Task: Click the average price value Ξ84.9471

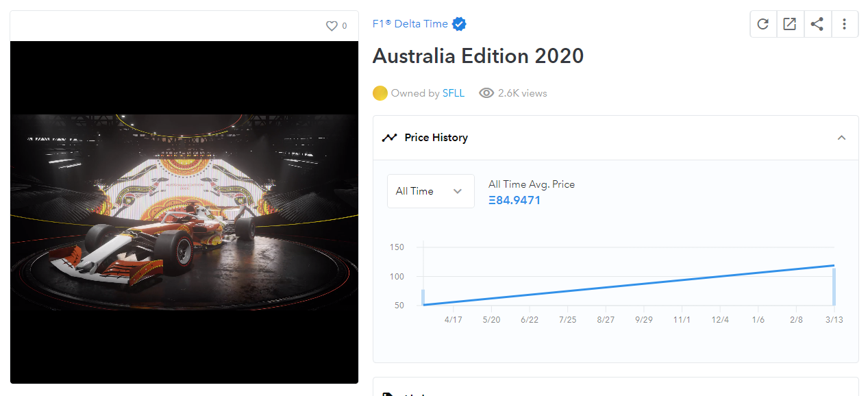Action: (x=514, y=201)
